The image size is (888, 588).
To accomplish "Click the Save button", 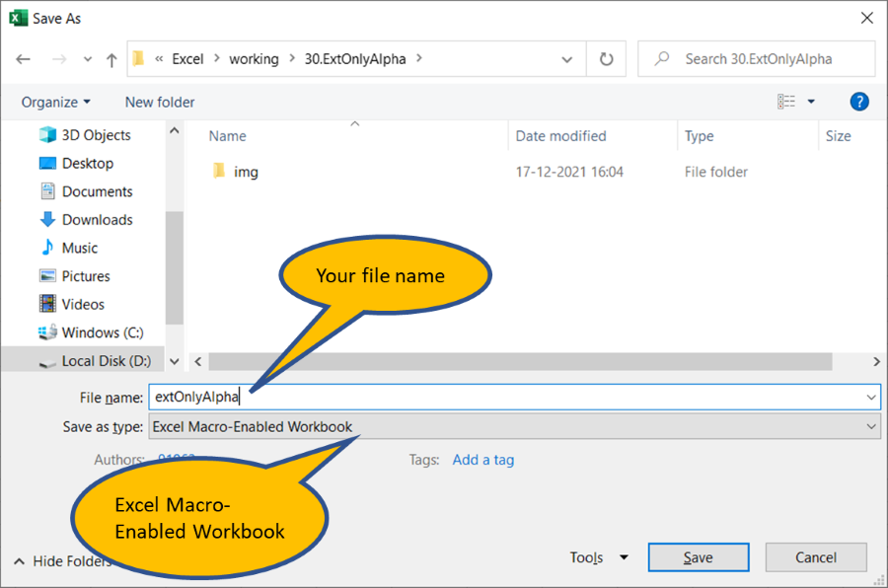I will tap(698, 557).
